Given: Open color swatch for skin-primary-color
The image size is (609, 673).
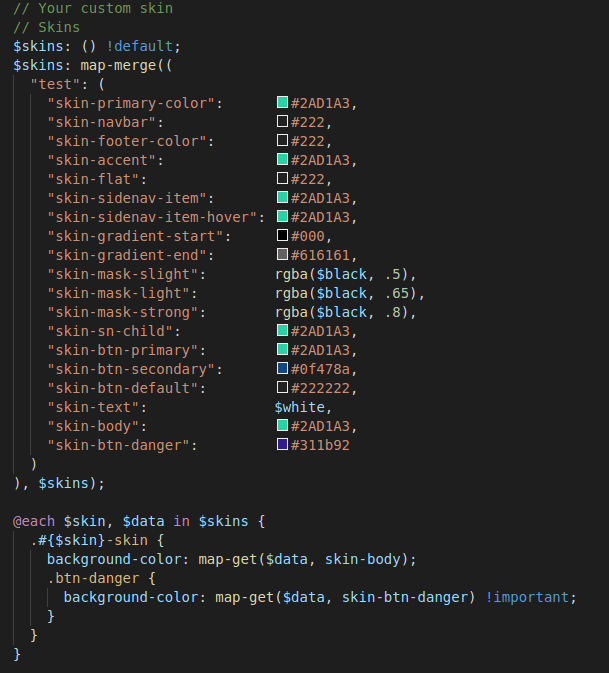Looking at the screenshot, I should pos(282,102).
